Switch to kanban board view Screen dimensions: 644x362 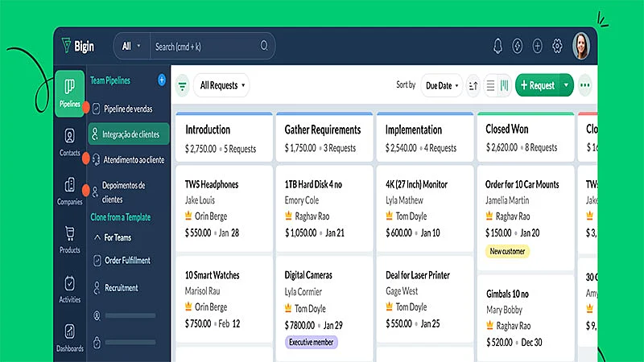coord(504,85)
